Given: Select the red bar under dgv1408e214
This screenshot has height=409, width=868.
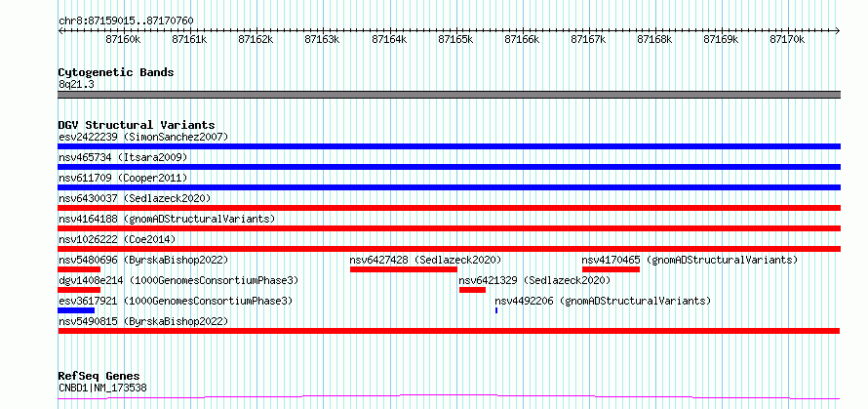Looking at the screenshot, I should pos(79,290).
